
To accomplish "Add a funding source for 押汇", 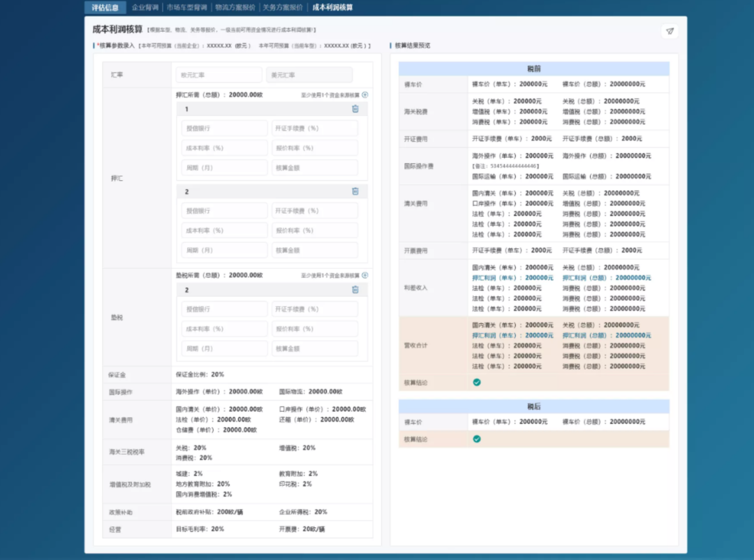I will click(364, 95).
